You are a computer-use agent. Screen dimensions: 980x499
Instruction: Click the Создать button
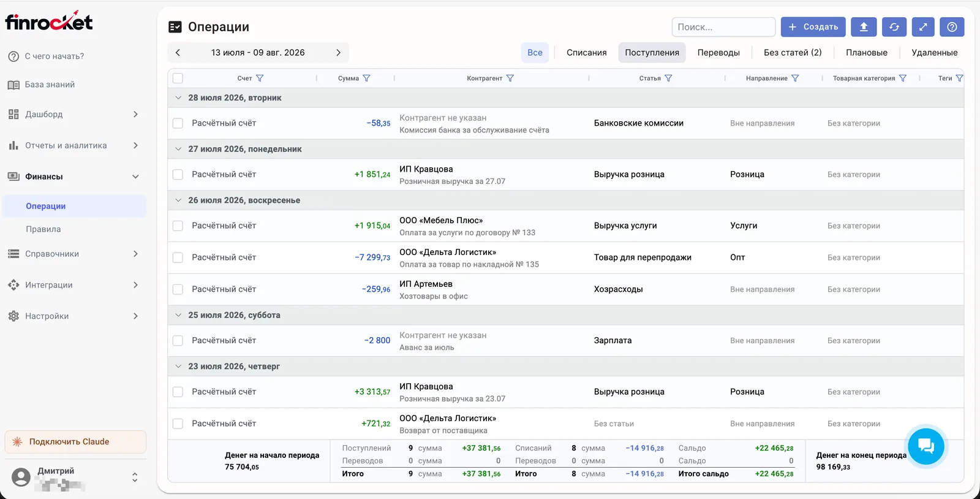click(813, 27)
